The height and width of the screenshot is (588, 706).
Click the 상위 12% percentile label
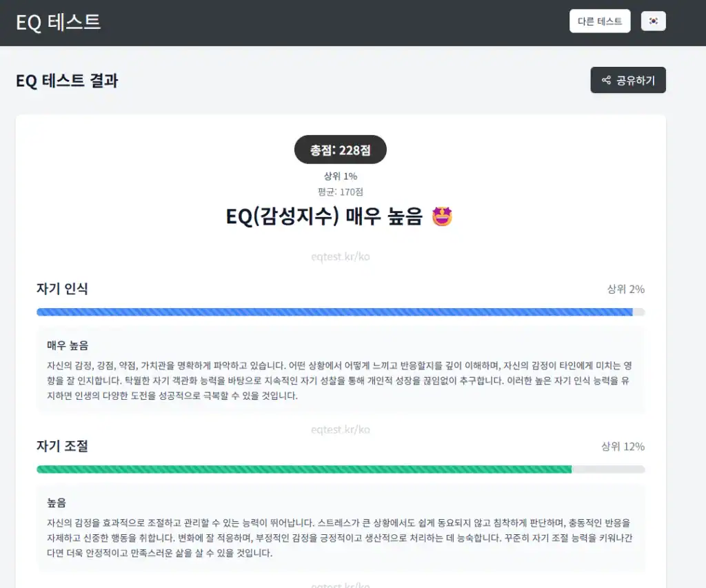(x=623, y=447)
